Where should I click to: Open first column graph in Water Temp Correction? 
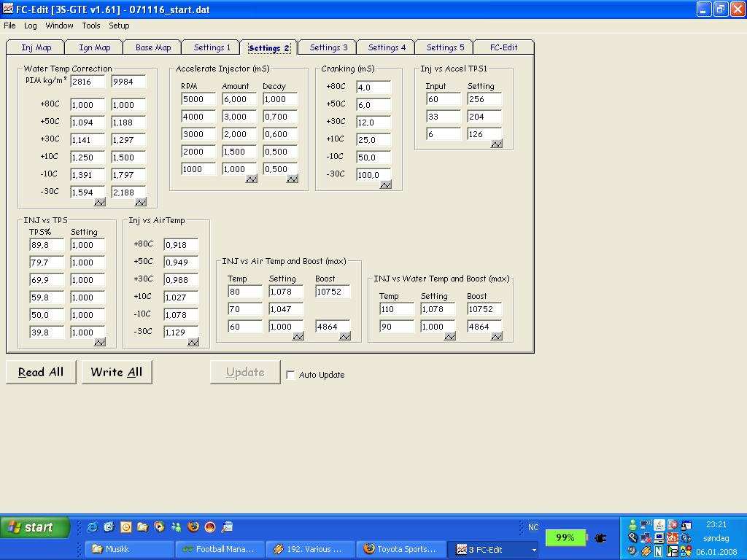[x=100, y=203]
